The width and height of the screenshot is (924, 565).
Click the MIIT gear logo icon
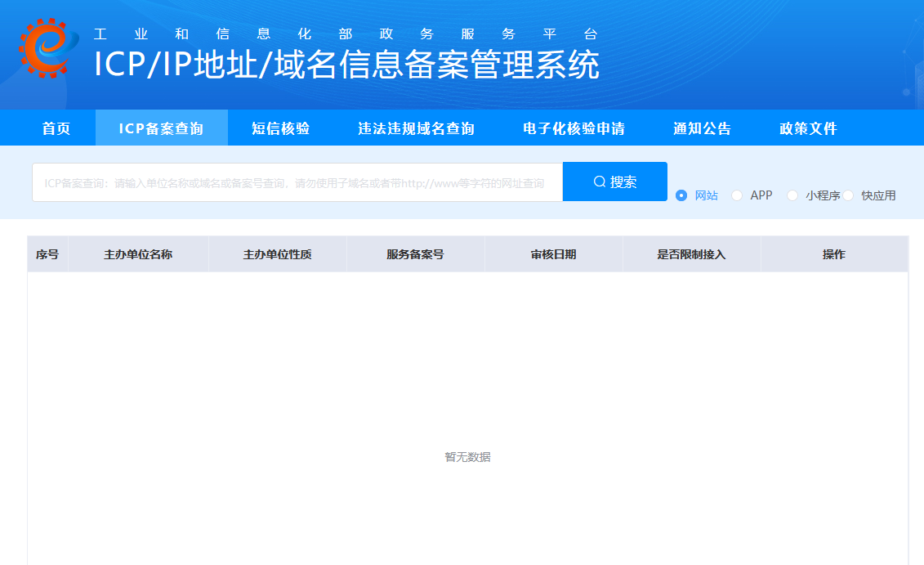pos(47,47)
